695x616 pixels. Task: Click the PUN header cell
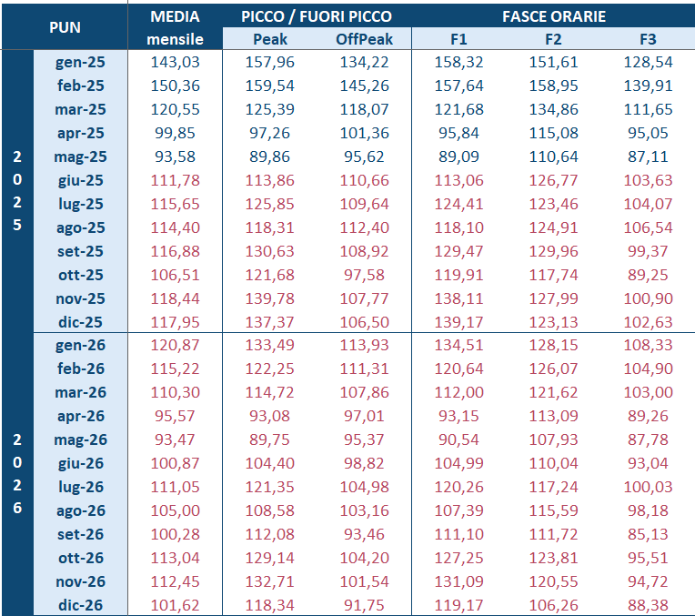64,27
